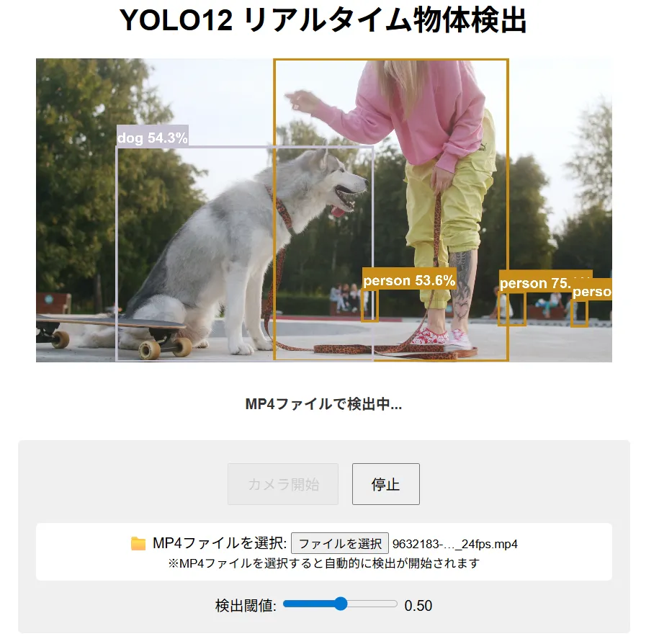Click the MP4ファイルを選択: label text
This screenshot has height=644, width=659.
point(220,543)
